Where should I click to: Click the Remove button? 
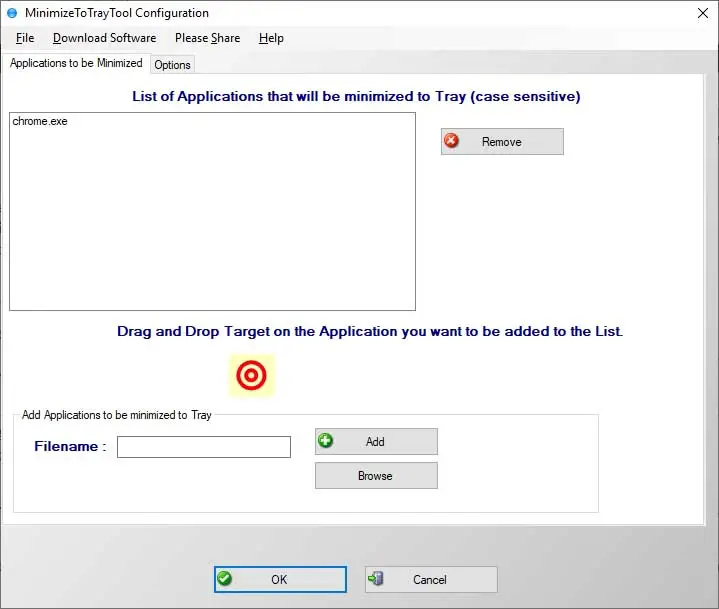(x=502, y=142)
